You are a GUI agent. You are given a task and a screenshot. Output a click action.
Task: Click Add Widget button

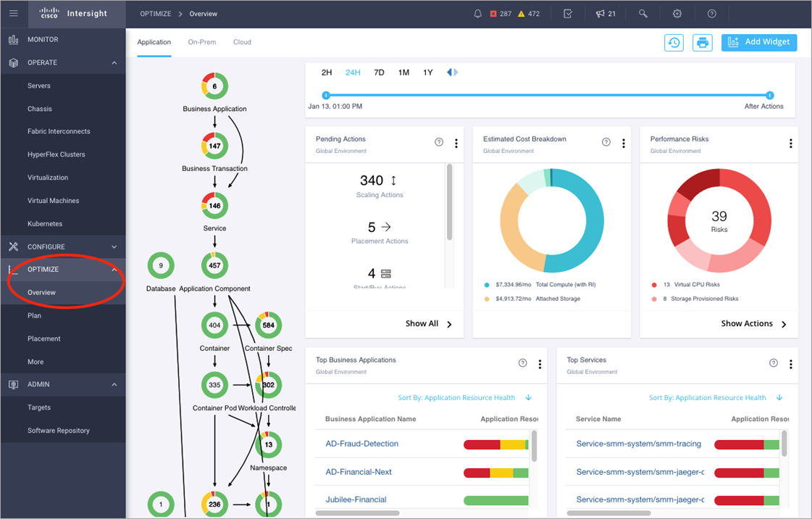coord(758,43)
